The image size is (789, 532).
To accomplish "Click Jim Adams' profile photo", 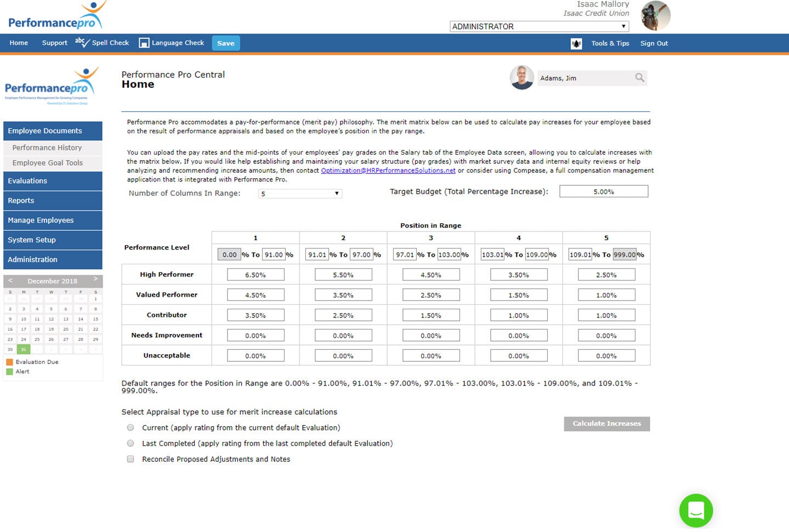I will click(521, 78).
